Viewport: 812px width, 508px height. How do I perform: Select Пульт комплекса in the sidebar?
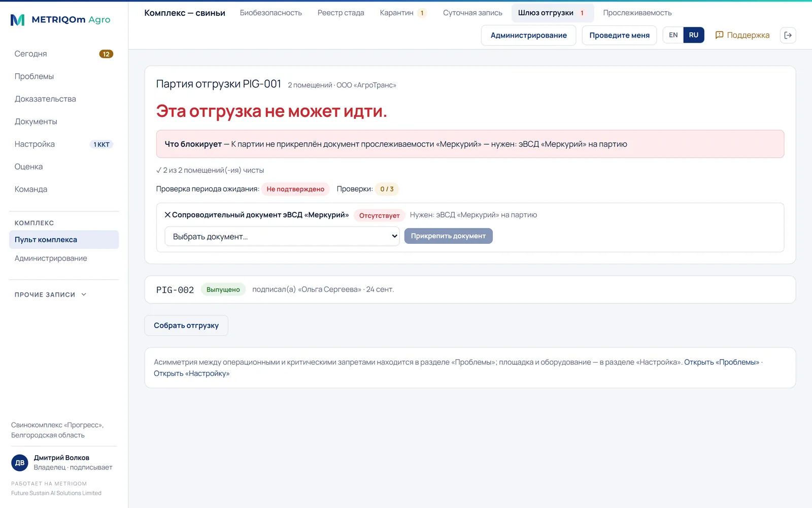(64, 240)
